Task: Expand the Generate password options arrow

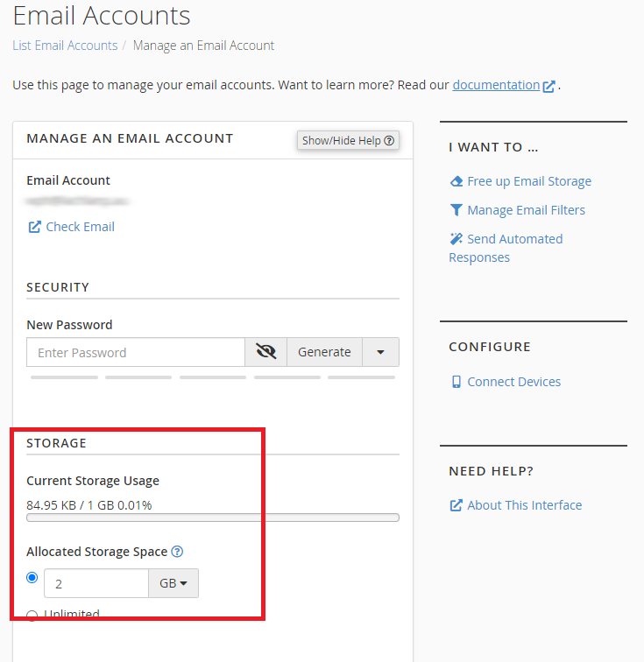Action: 380,352
